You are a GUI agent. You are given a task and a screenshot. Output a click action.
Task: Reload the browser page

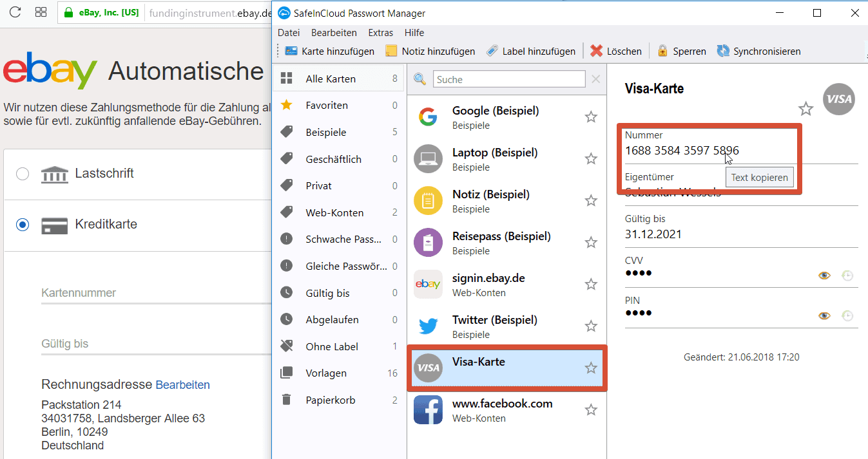pos(15,12)
